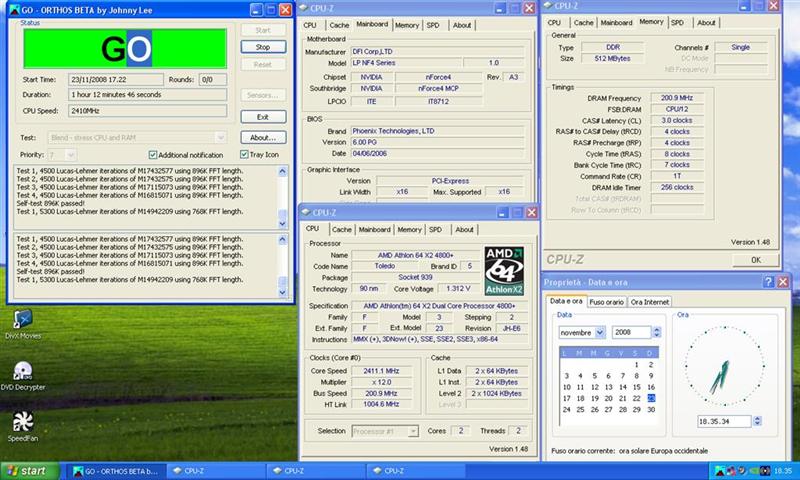The width and height of the screenshot is (800, 480).
Task: Switch to the GO - ORTHOS BETA taskbar button
Action: click(x=118, y=471)
